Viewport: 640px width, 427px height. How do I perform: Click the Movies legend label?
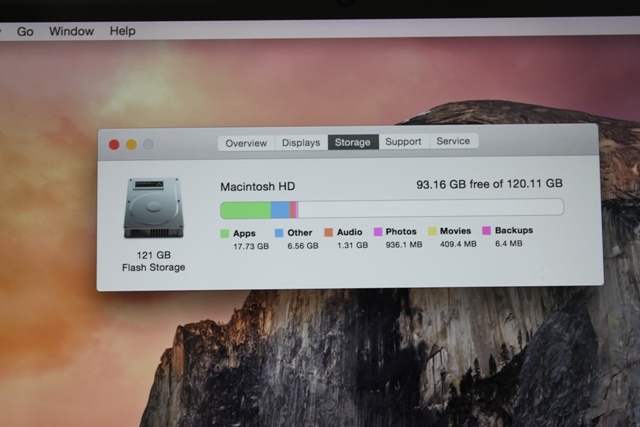pyautogui.click(x=456, y=231)
